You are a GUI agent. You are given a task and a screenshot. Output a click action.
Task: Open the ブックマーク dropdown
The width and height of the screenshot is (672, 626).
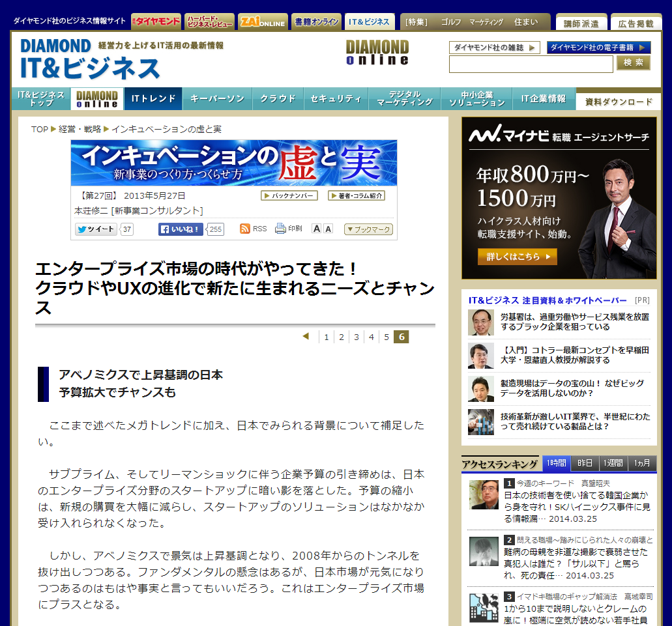tap(368, 229)
